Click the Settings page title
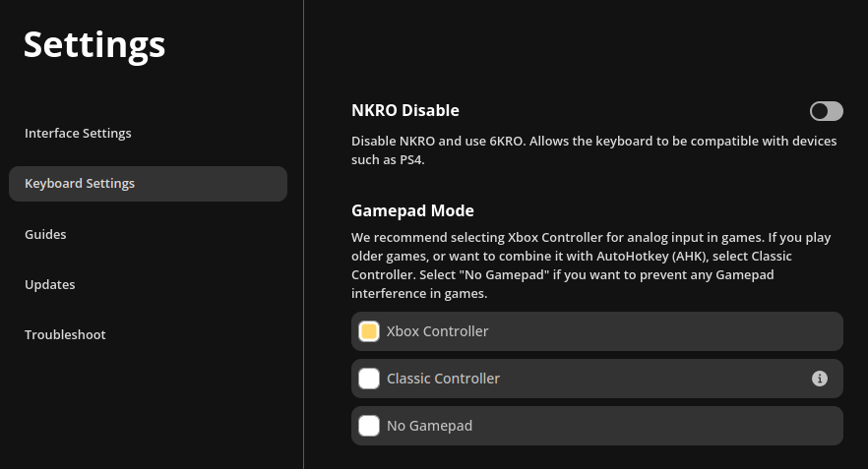The height and width of the screenshot is (469, 868). coord(94,44)
